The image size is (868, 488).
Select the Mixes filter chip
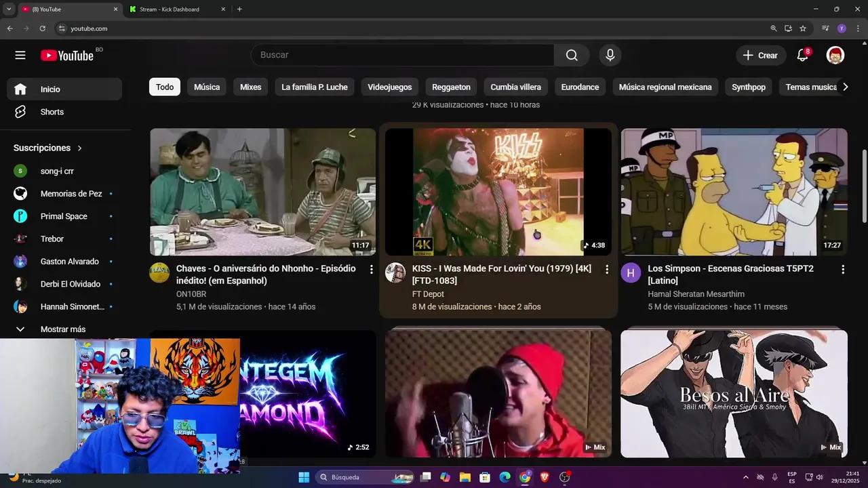[x=250, y=87]
